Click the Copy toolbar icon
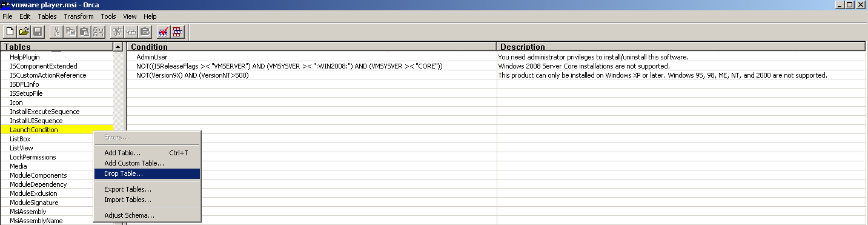The image size is (868, 225). click(71, 32)
